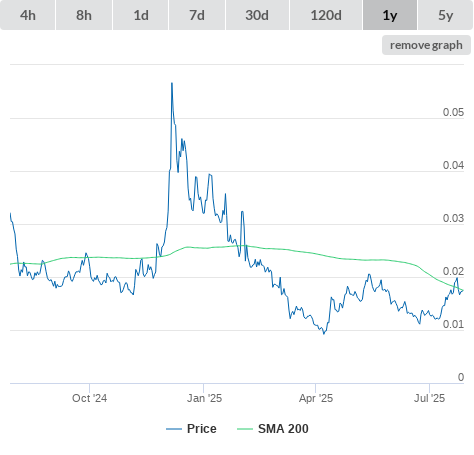The height and width of the screenshot is (455, 474).
Task: Select the 4h time range tab
Action: 28,15
